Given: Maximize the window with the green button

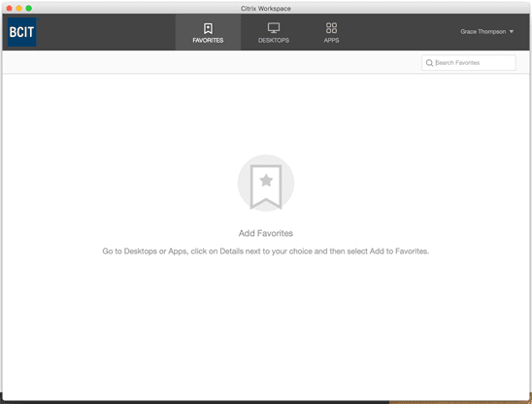Looking at the screenshot, I should coord(29,8).
